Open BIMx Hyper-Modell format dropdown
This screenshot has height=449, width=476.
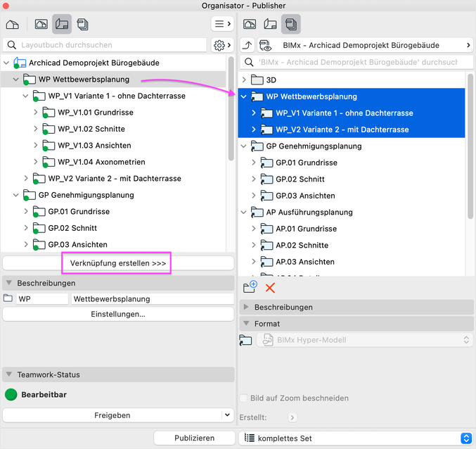pos(365,340)
